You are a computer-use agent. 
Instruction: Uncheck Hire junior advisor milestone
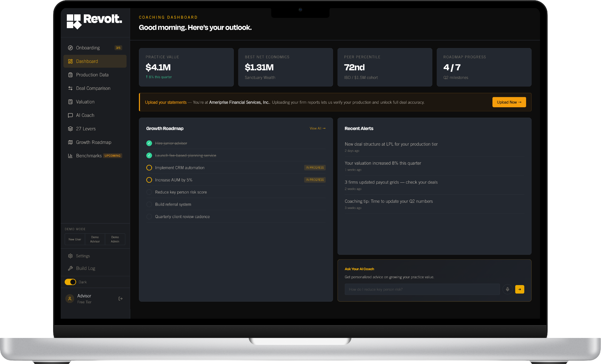point(149,143)
